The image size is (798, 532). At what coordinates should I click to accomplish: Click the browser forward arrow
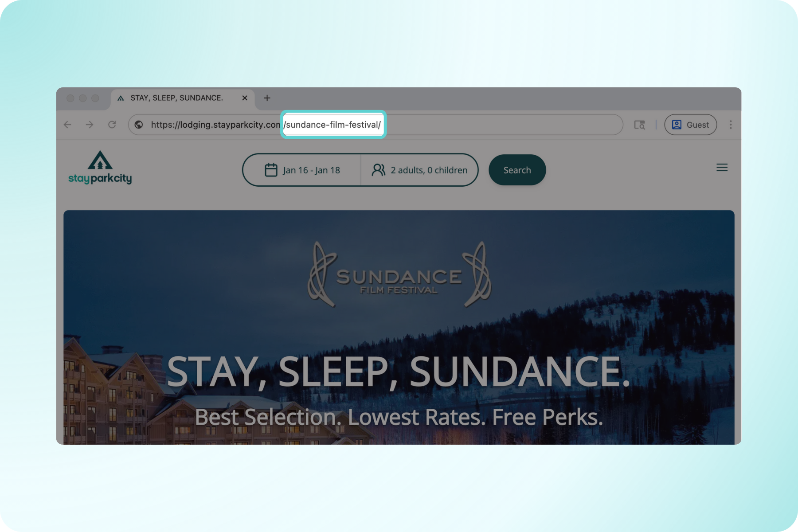90,125
